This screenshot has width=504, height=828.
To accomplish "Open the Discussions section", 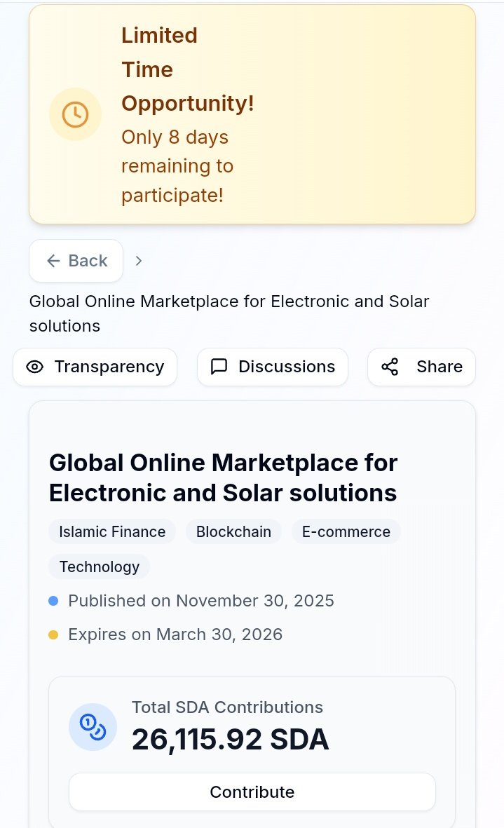I will (273, 367).
